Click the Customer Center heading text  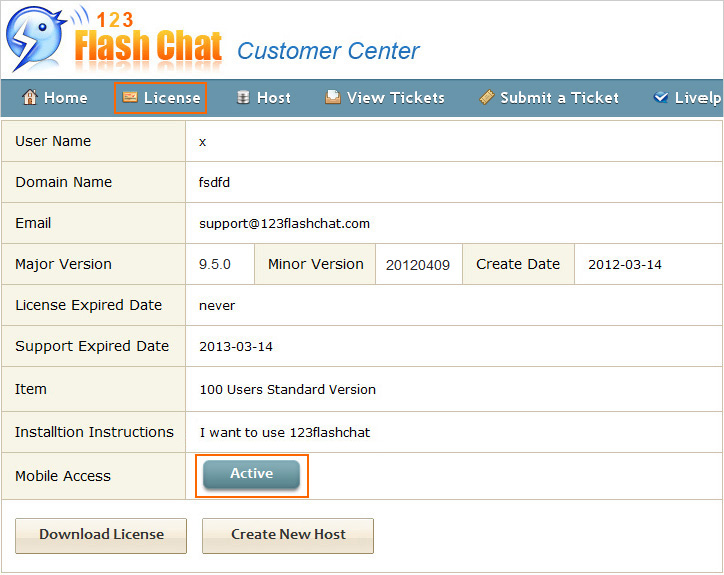pyautogui.click(x=328, y=51)
